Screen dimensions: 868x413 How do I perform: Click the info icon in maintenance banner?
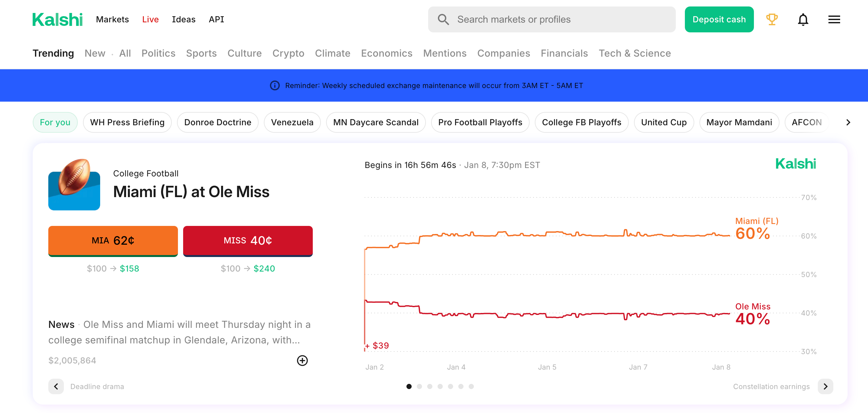(275, 85)
